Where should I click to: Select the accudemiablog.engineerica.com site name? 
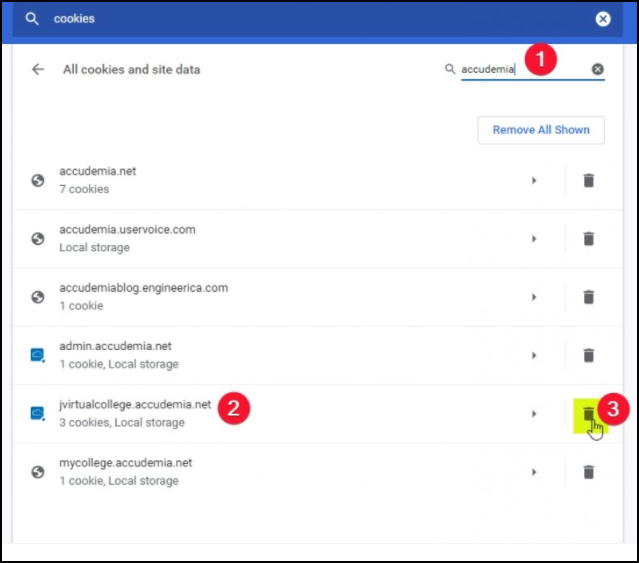(143, 288)
